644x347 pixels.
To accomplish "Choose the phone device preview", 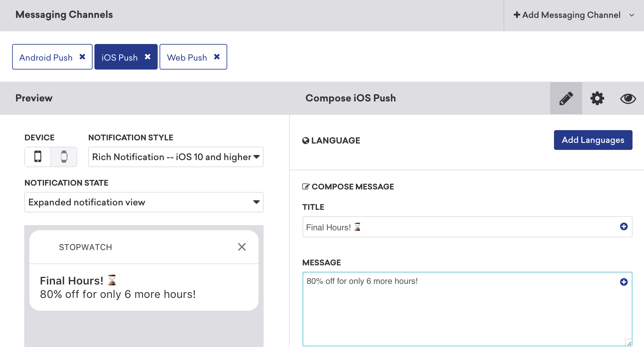I will click(38, 157).
